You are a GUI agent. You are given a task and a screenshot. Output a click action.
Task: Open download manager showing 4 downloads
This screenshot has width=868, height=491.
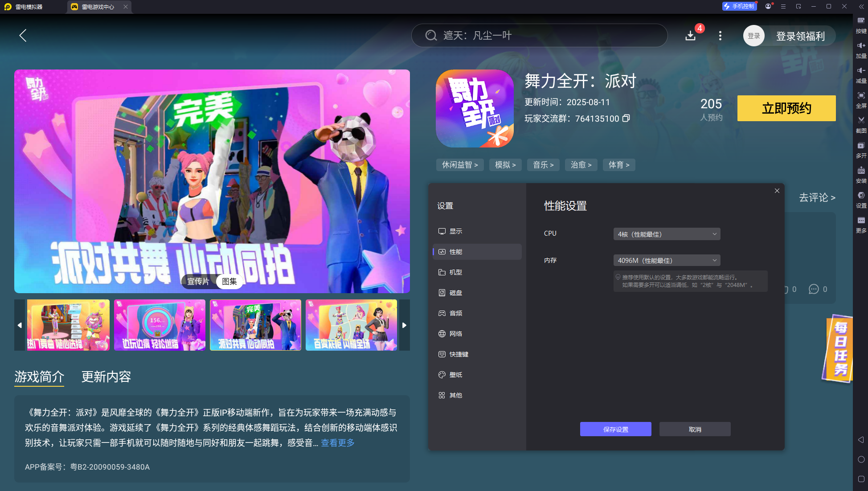pyautogui.click(x=690, y=36)
